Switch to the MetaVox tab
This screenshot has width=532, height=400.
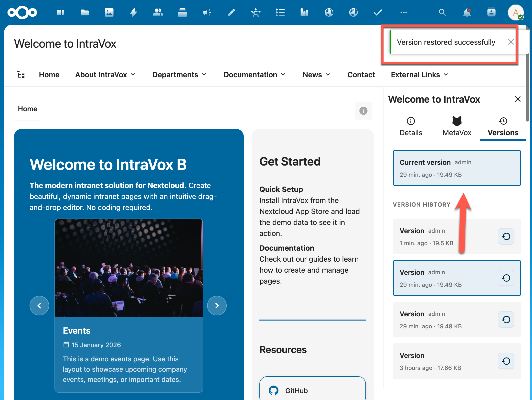(457, 126)
